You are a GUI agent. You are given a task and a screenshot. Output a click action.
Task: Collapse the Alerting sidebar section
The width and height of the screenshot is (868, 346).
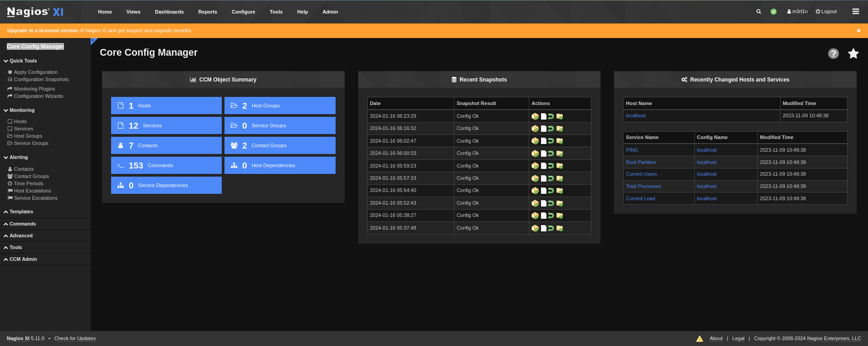[16, 157]
